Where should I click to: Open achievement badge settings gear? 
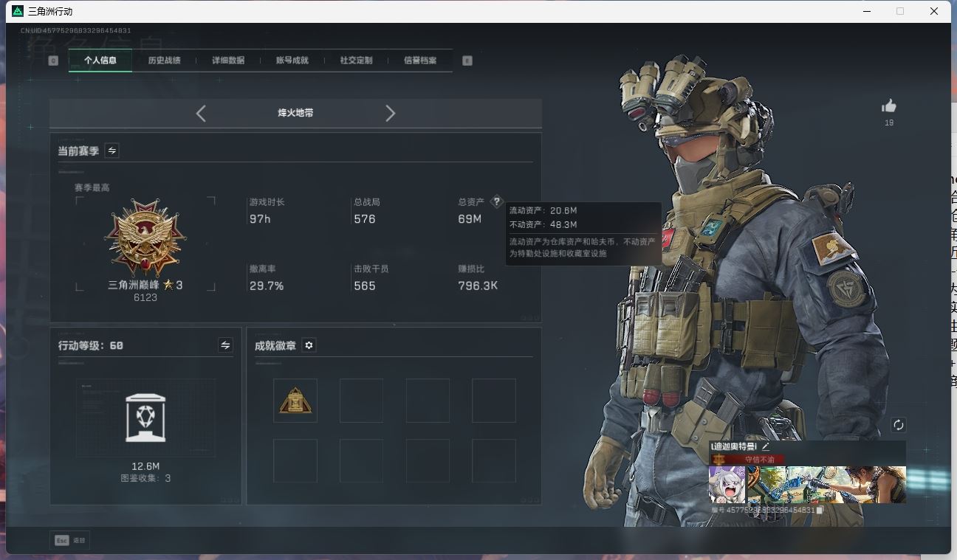[x=309, y=345]
